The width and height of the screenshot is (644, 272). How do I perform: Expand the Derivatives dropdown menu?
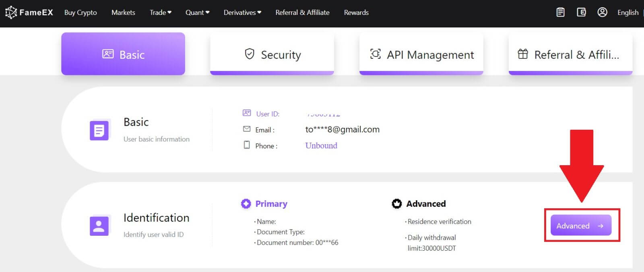pyautogui.click(x=242, y=12)
